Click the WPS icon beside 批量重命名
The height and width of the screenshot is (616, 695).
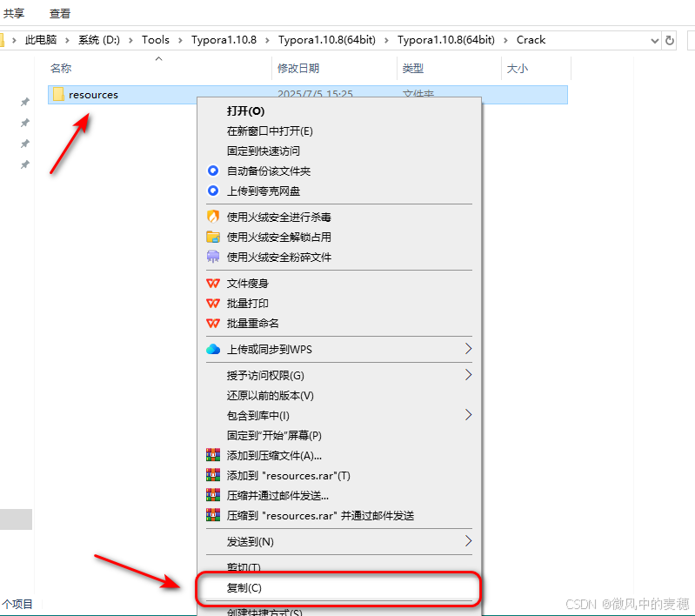pyautogui.click(x=213, y=323)
